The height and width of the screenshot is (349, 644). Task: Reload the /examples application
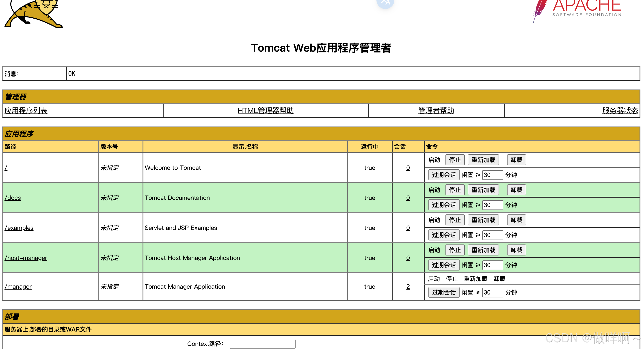483,220
